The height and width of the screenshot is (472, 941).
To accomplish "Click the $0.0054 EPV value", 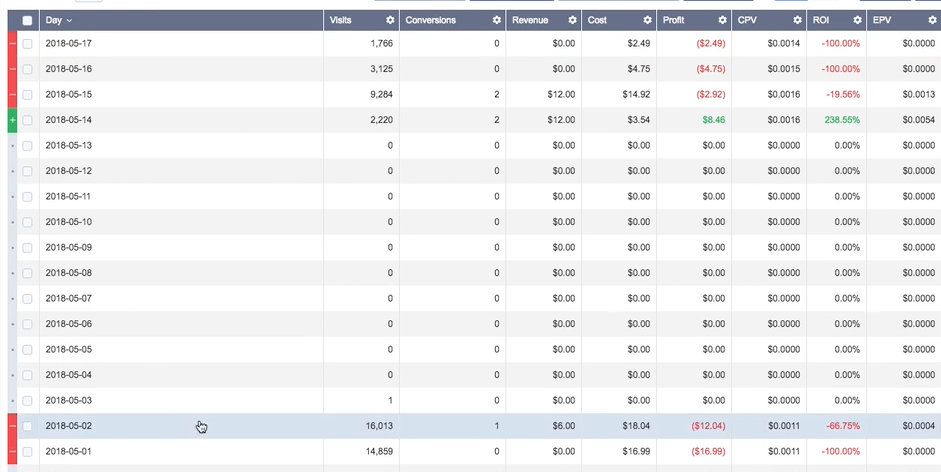I will pyautogui.click(x=919, y=120).
